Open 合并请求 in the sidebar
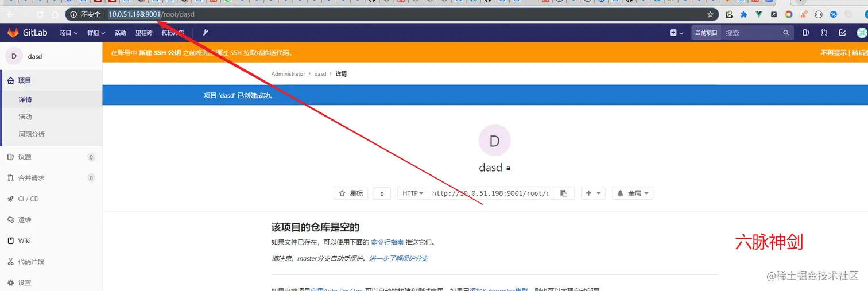The image size is (868, 291). tap(51, 178)
